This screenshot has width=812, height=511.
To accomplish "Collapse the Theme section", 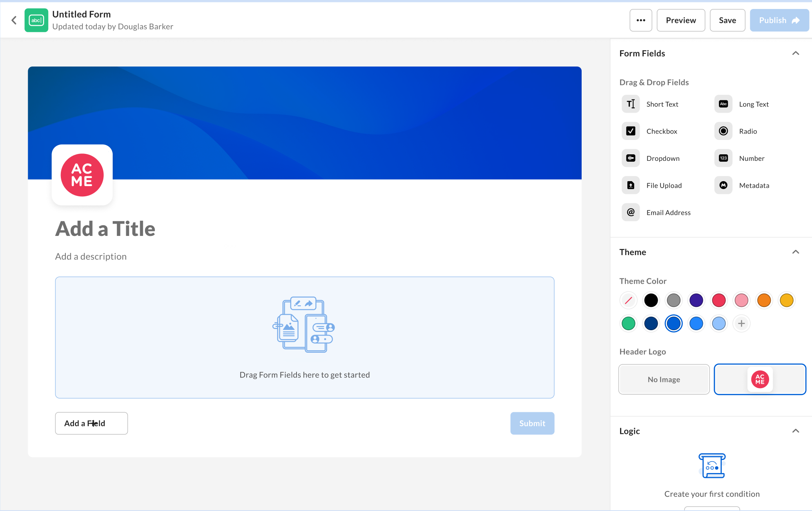I will pos(795,252).
